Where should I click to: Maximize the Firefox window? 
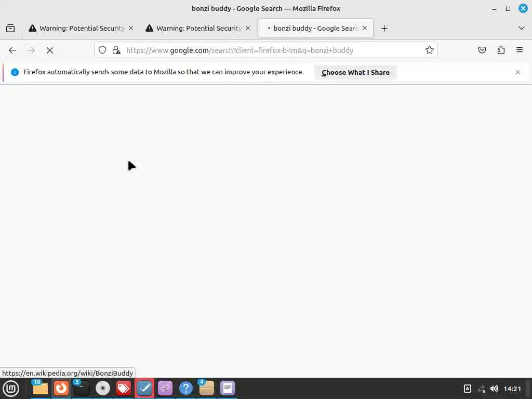pos(508,8)
